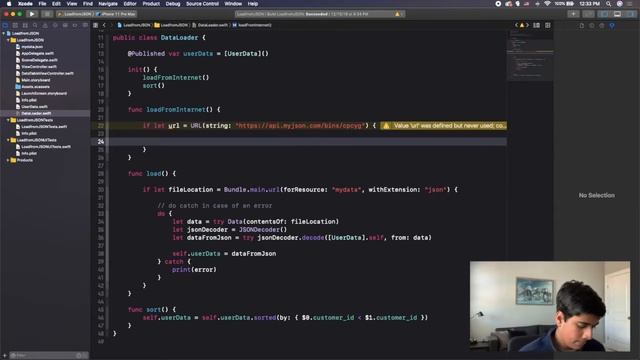Click the folder LoadfromJSON breadcrumb

[x=171, y=25]
